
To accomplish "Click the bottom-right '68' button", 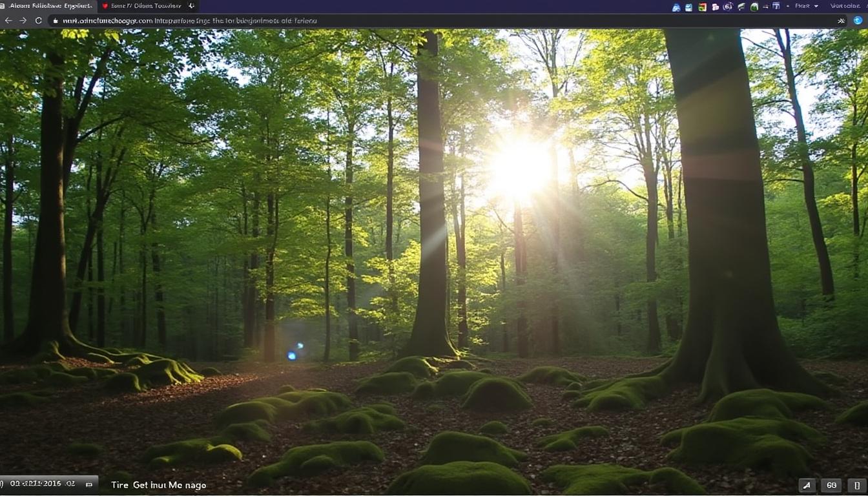I will 832,485.
